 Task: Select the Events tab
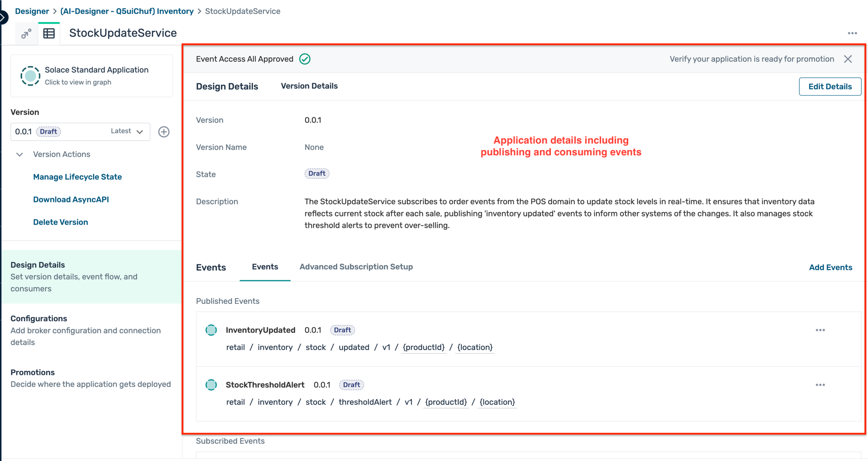(x=265, y=267)
